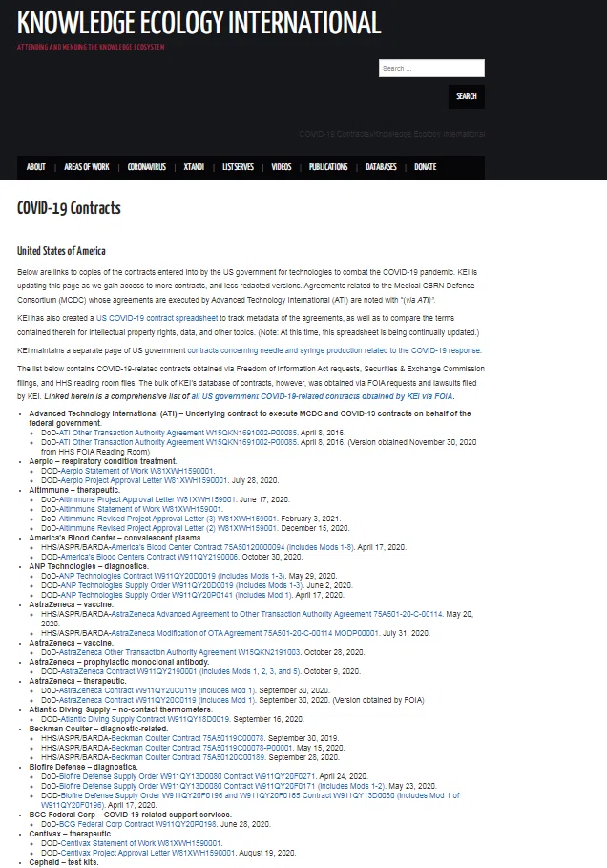Open the DONATE menu item

pyautogui.click(x=425, y=166)
